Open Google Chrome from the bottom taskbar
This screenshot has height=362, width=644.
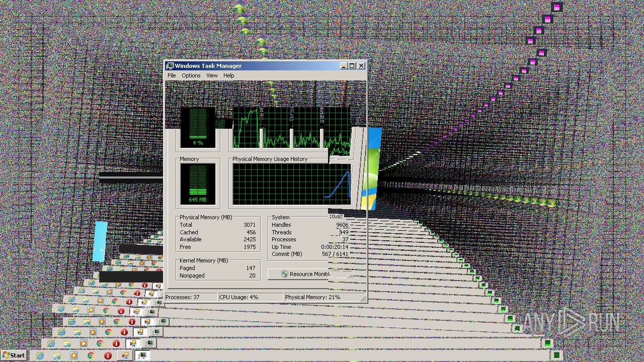pyautogui.click(x=91, y=355)
